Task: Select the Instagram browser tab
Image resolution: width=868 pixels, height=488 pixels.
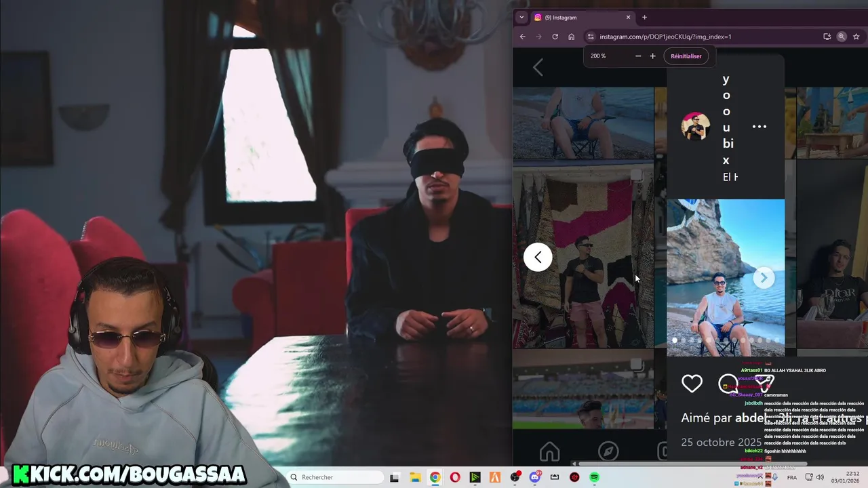Action: point(582,18)
